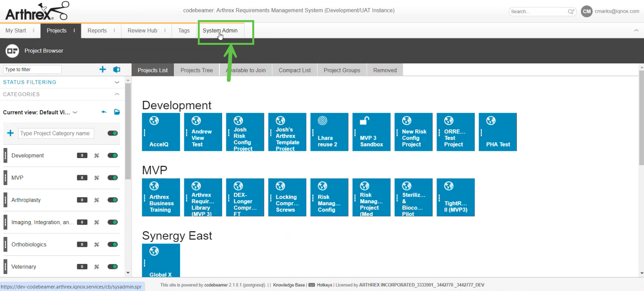644x291 pixels.
Task: Click the blue plus icon beside the filter box
Action: 102,70
